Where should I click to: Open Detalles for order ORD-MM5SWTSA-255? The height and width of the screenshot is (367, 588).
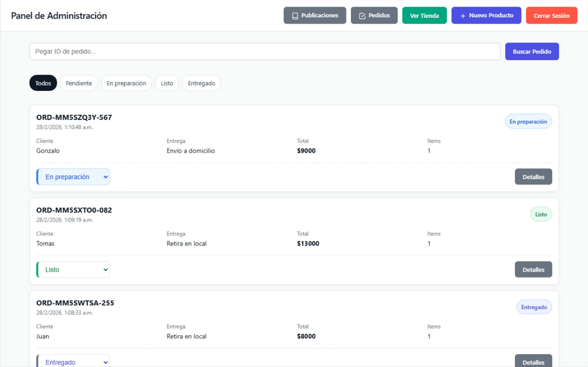533,362
